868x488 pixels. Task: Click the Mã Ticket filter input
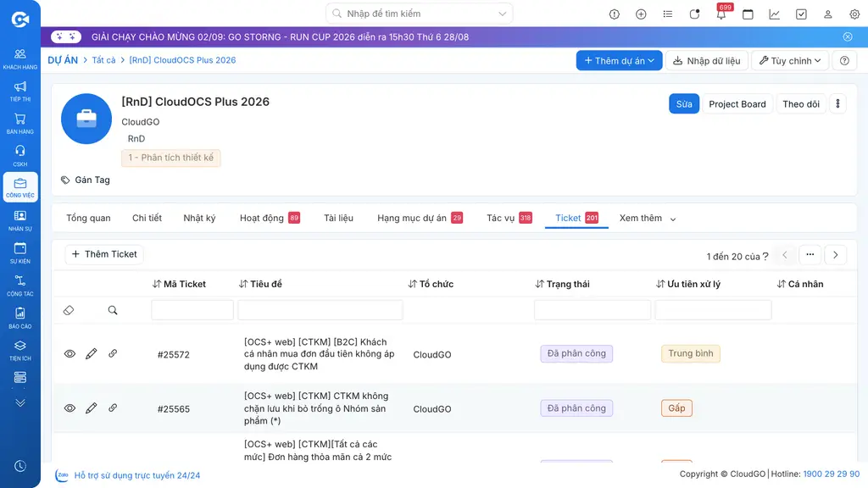pos(192,310)
